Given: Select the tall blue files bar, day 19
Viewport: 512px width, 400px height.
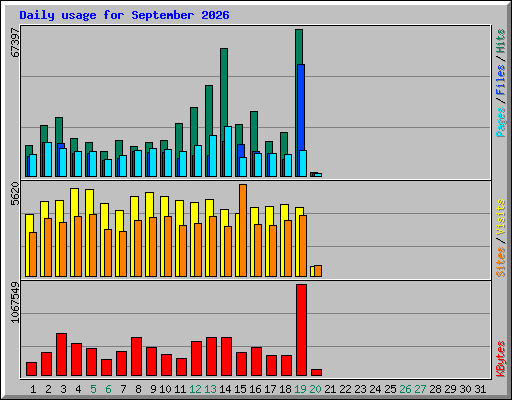Looking at the screenshot, I should click(301, 107).
